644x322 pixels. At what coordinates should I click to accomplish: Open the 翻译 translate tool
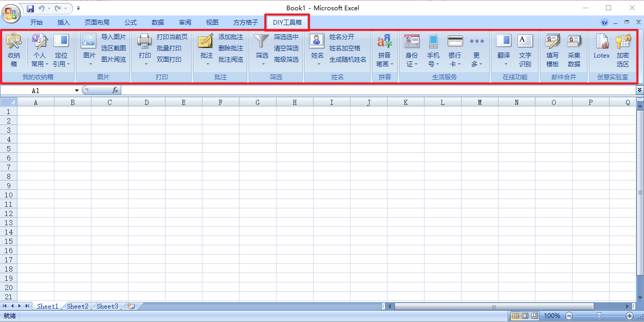[503, 42]
